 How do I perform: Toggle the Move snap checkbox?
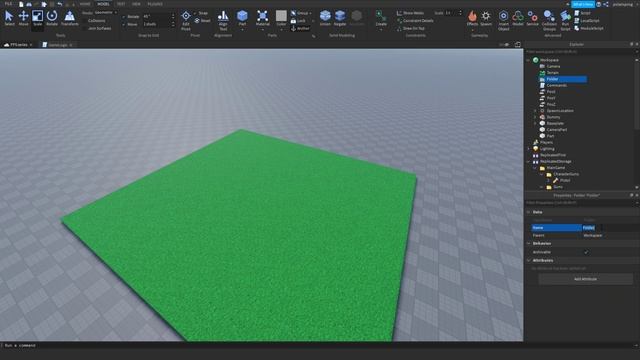coord(124,24)
